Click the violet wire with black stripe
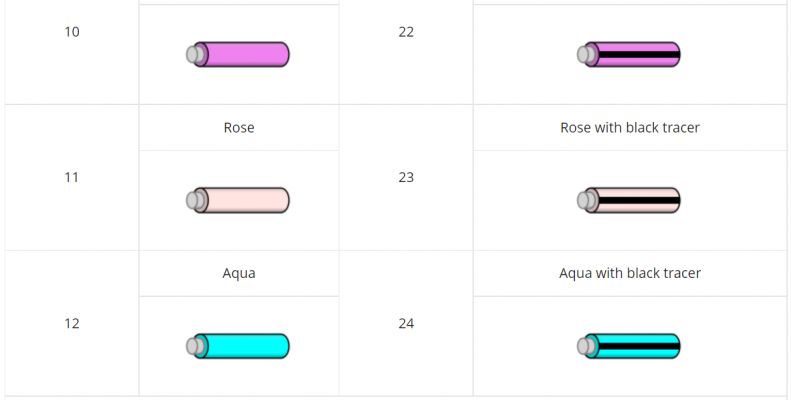791x400 pixels. point(632,54)
